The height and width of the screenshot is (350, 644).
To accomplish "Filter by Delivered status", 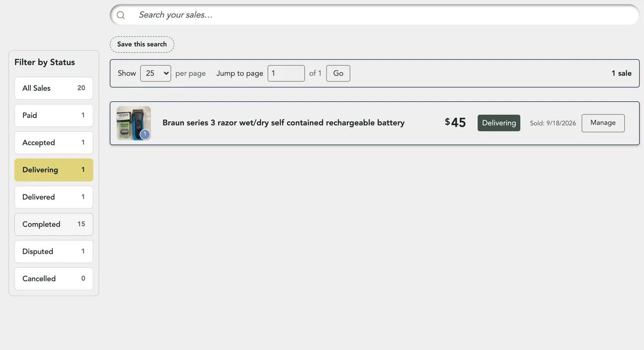I will [x=54, y=197].
